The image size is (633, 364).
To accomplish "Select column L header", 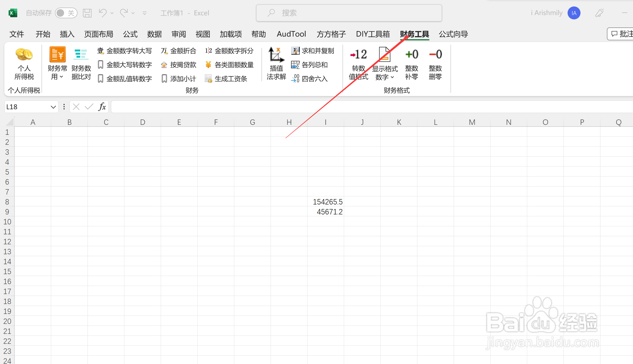I will click(x=435, y=122).
